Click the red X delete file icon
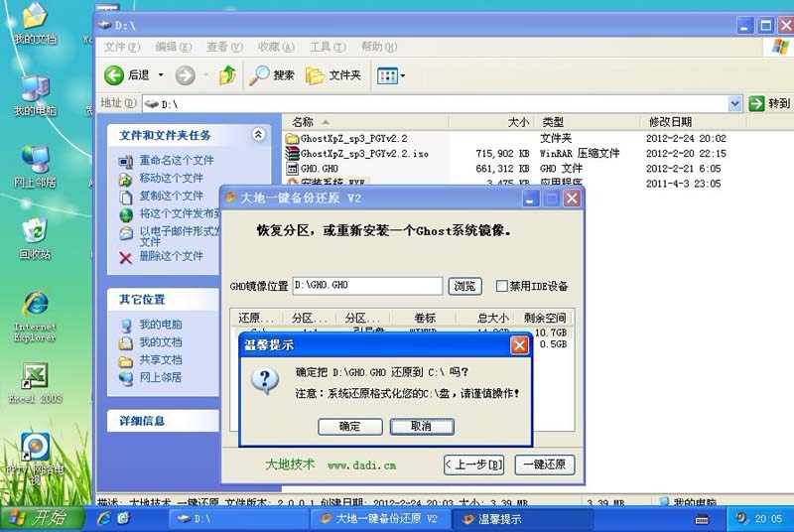 [x=125, y=258]
